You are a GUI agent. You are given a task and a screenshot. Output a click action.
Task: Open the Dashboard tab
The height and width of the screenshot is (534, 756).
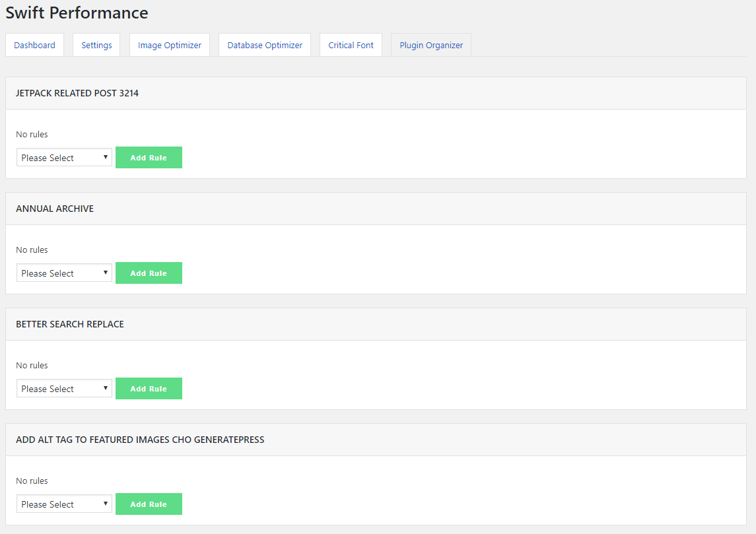click(35, 45)
